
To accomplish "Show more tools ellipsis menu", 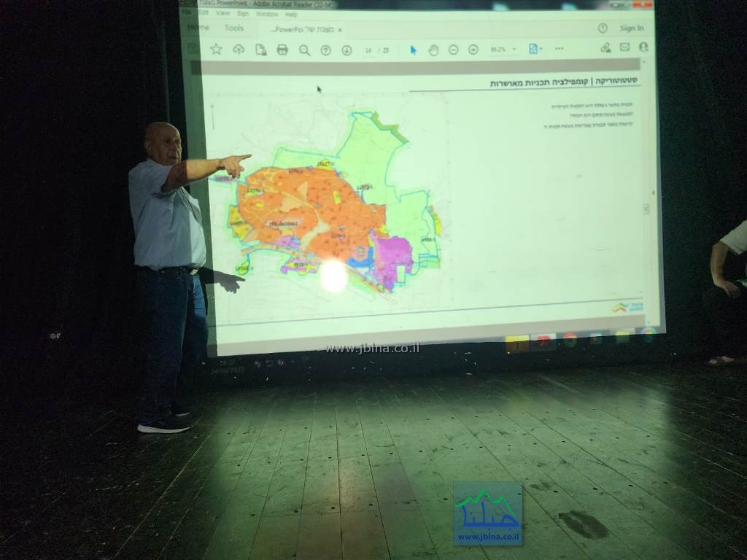I will point(559,49).
